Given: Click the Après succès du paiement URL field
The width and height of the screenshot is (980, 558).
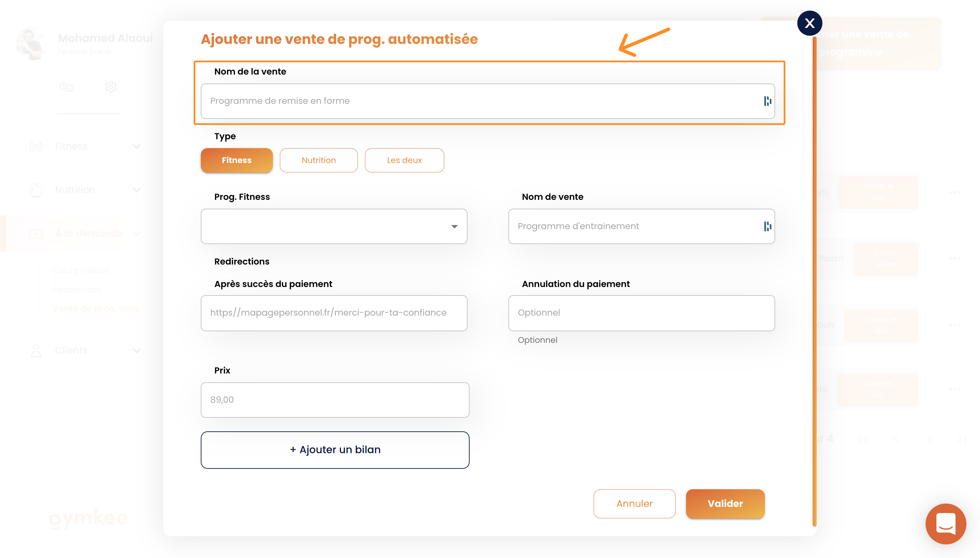Looking at the screenshot, I should (x=334, y=313).
